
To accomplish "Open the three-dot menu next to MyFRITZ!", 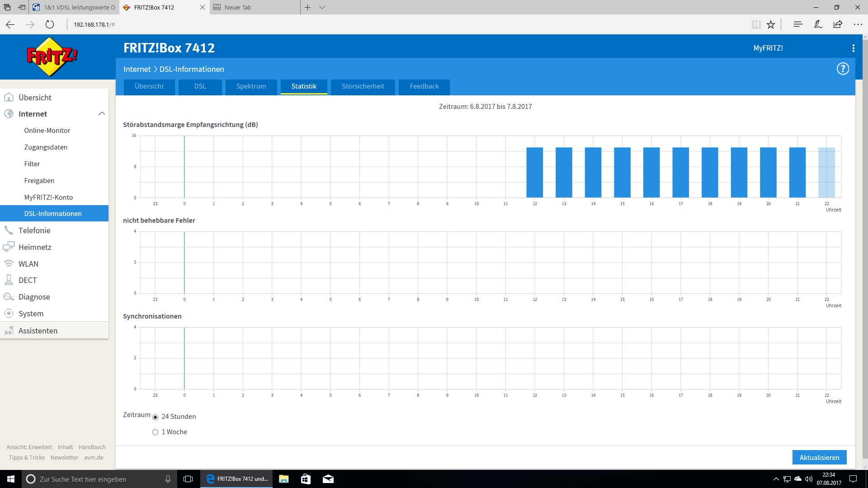I will pos(853,48).
